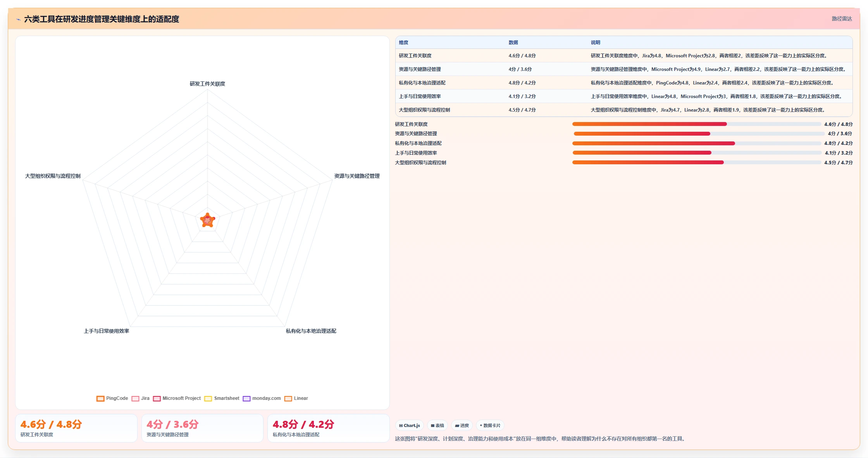Click the description mentioning Jira为4.8
The image size is (868, 458).
tap(709, 56)
